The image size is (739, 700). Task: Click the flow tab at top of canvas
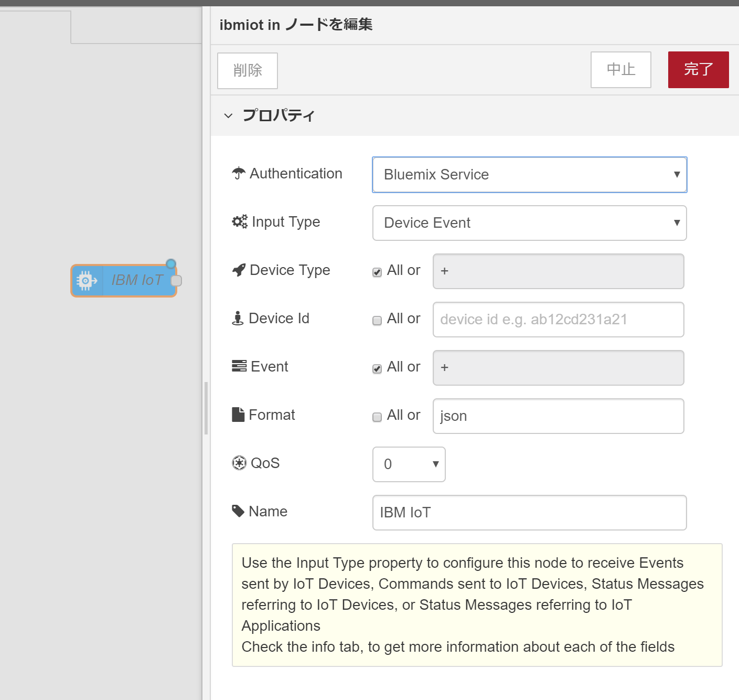coord(35,27)
